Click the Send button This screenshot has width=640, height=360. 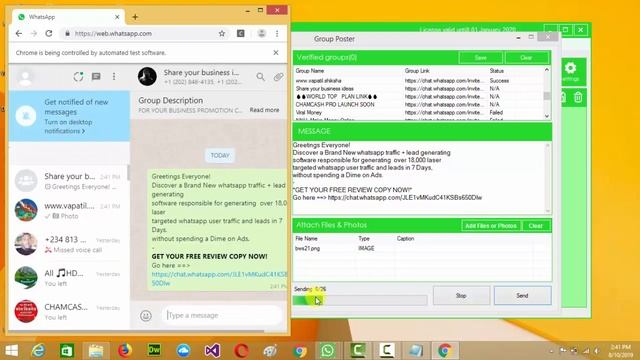(x=522, y=296)
